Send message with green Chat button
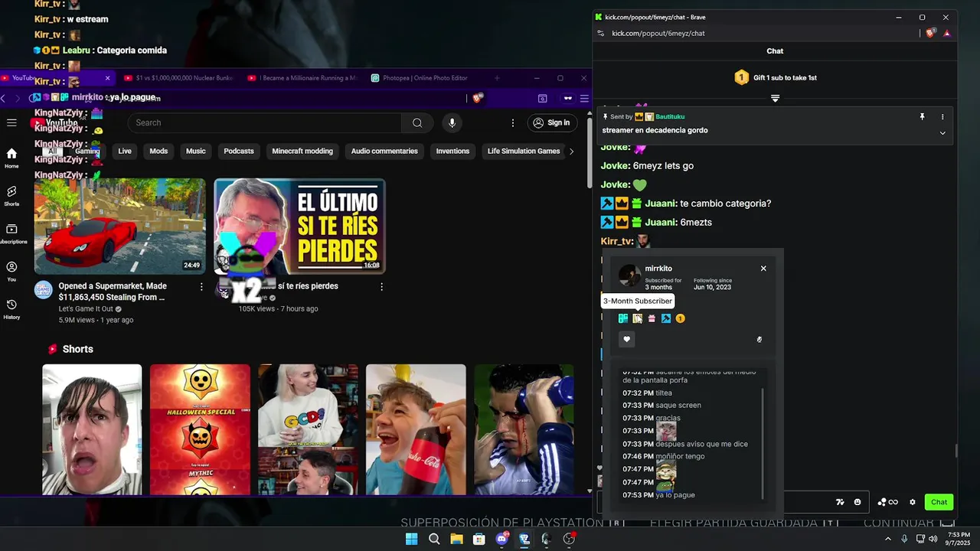The height and width of the screenshot is (551, 980). [x=939, y=502]
